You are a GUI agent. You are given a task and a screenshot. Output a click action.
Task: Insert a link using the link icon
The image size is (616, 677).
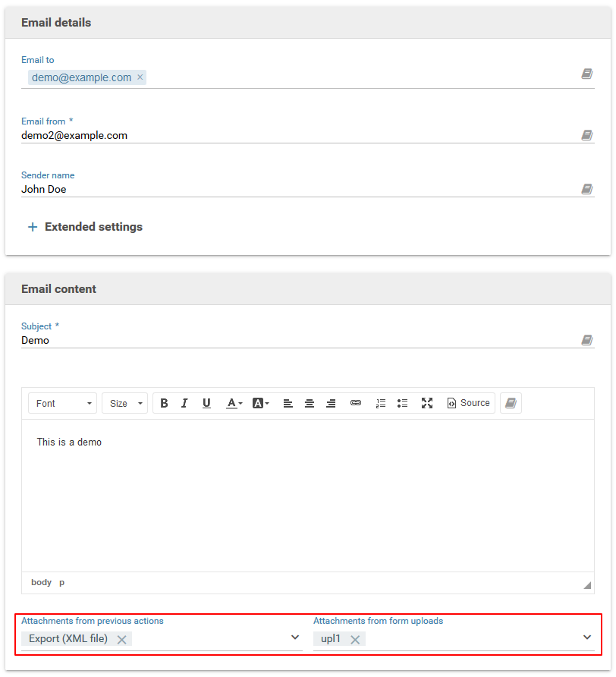pos(355,403)
